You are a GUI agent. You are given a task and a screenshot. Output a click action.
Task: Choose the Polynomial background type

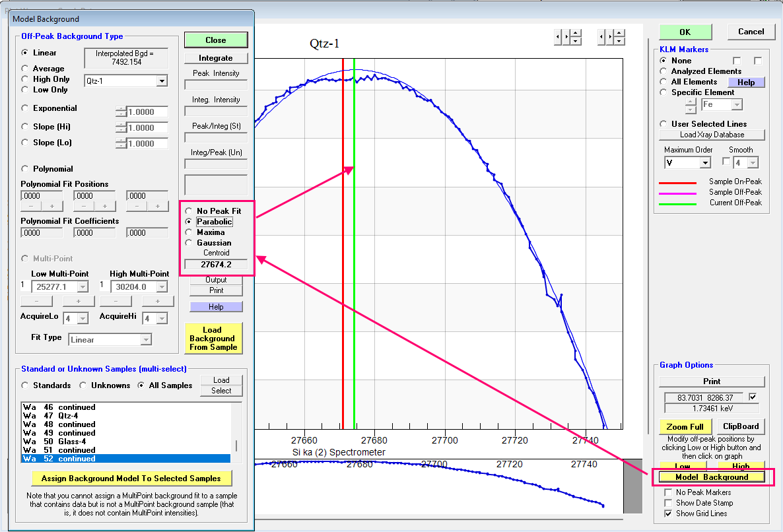tap(26, 169)
